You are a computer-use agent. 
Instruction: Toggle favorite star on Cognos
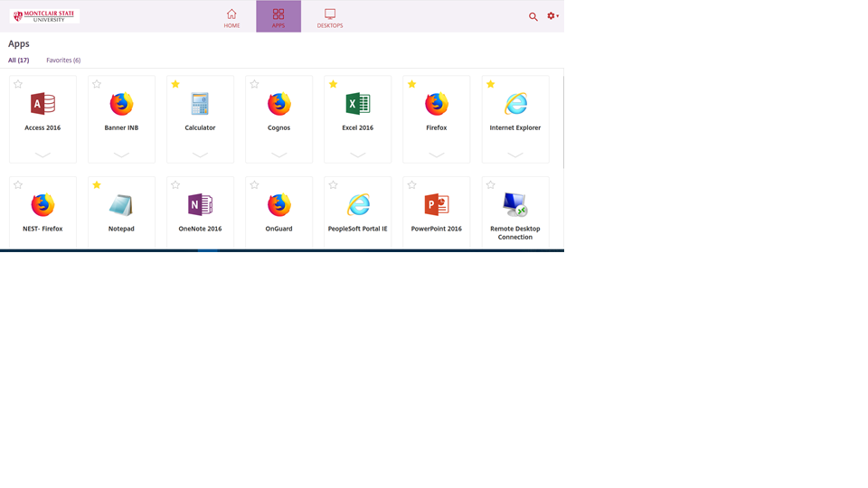click(x=254, y=84)
